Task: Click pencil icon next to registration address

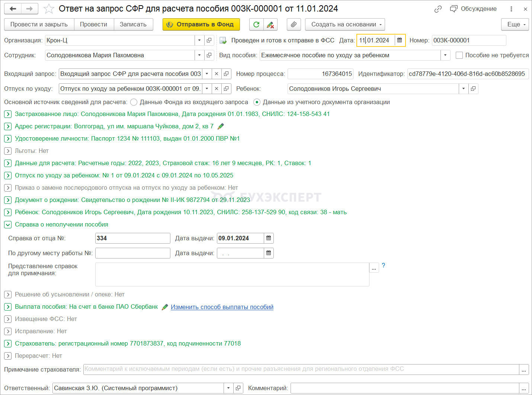Action: pyautogui.click(x=221, y=126)
